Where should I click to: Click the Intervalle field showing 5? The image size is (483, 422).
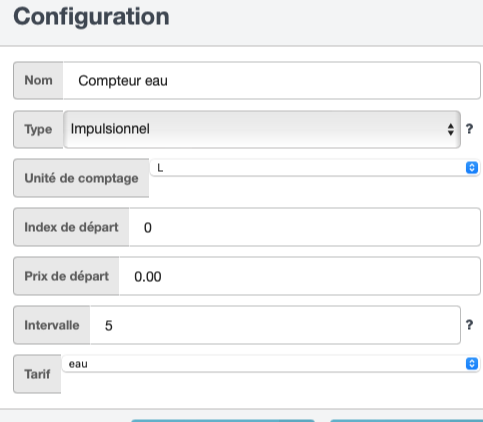click(275, 325)
